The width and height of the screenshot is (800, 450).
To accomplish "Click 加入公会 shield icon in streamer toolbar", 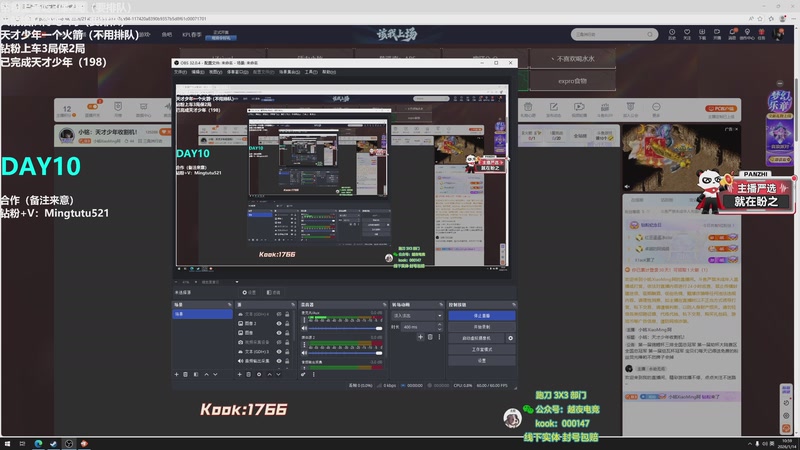I will 630,109.
